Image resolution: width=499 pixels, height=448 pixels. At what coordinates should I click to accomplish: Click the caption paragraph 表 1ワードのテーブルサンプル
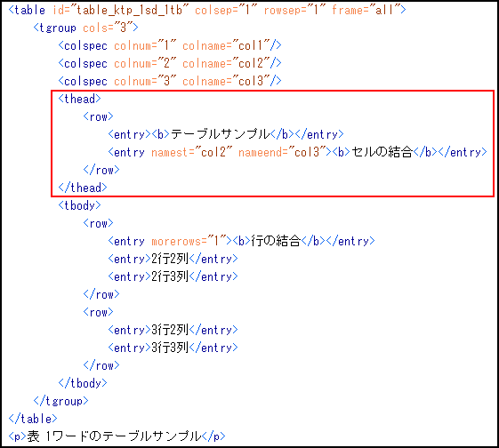117,436
